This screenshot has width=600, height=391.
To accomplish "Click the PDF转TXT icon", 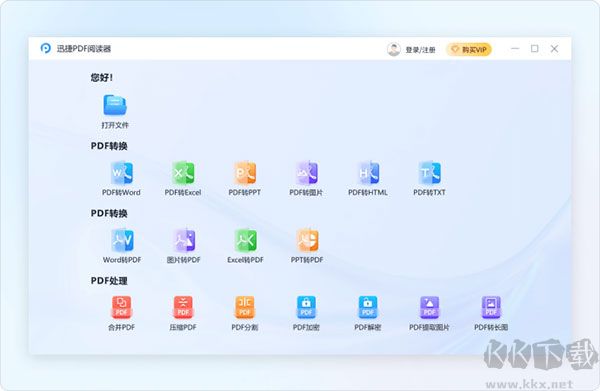I will point(429,173).
